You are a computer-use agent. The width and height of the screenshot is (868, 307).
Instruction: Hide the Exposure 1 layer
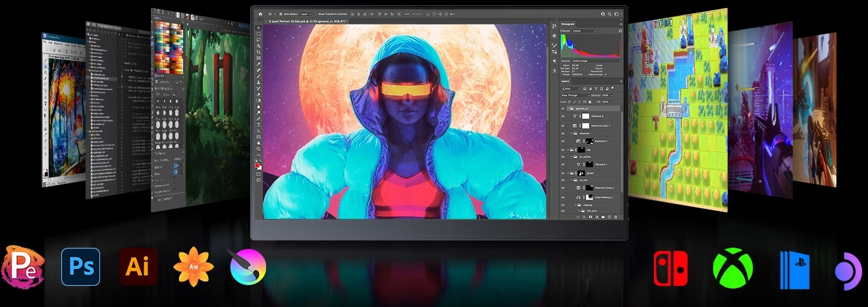(563, 142)
